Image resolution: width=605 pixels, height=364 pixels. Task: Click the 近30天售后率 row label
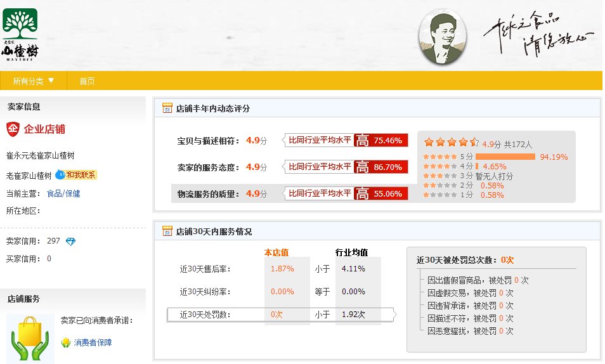tap(205, 269)
